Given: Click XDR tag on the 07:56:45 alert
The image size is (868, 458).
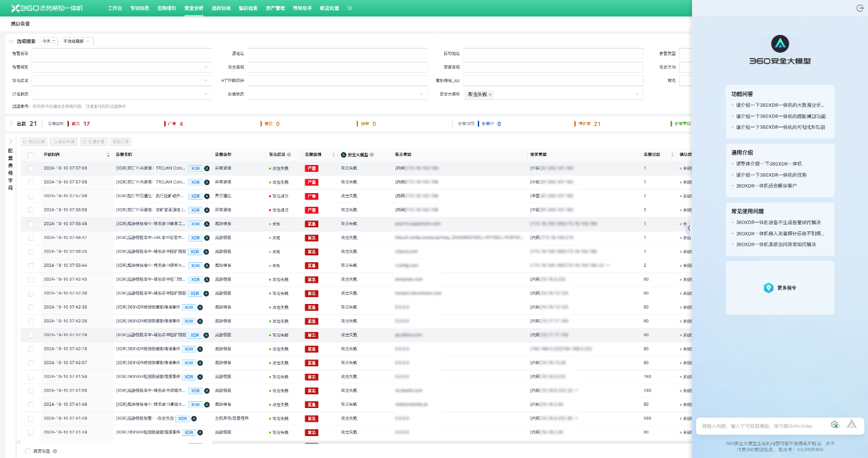Looking at the screenshot, I should pos(195,251).
